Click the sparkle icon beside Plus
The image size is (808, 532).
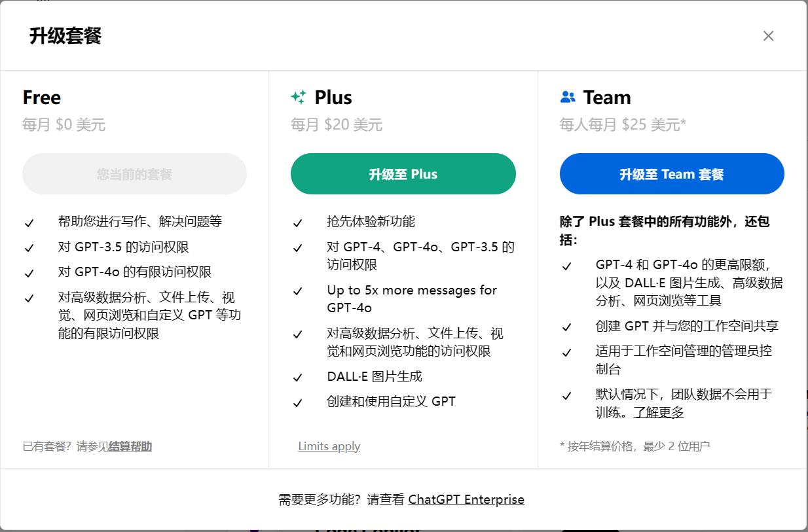click(299, 98)
